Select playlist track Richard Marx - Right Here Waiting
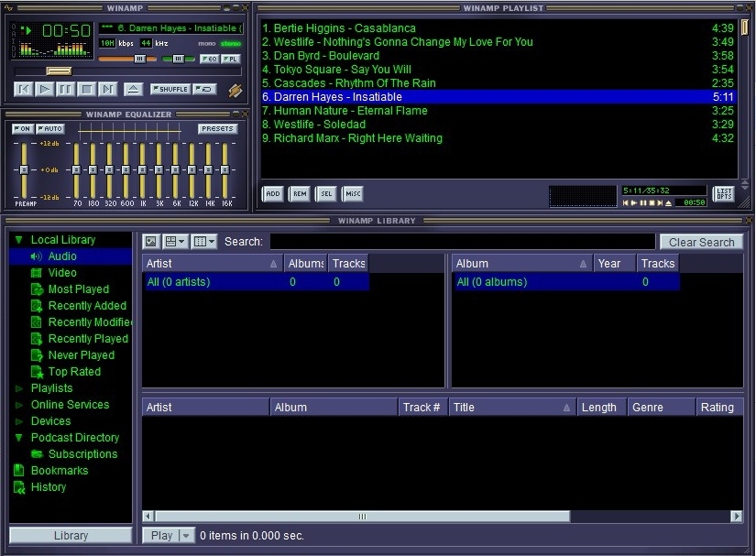The height and width of the screenshot is (556, 756). coord(499,137)
